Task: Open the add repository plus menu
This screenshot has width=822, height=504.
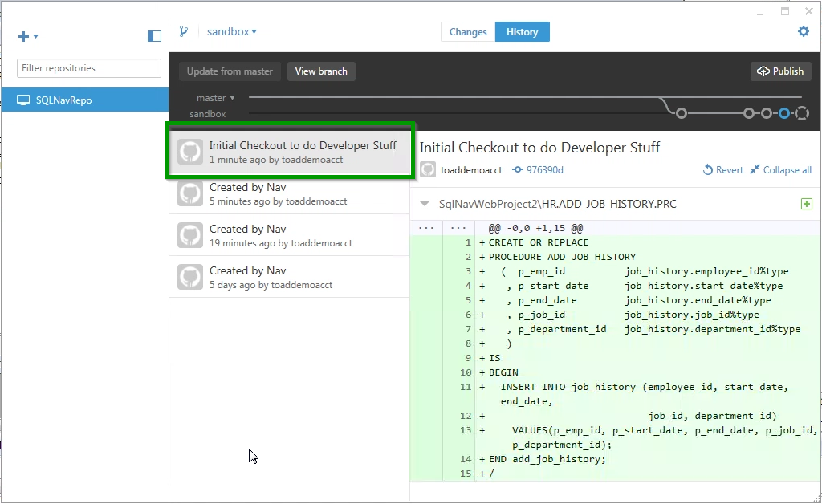Action: (28, 36)
